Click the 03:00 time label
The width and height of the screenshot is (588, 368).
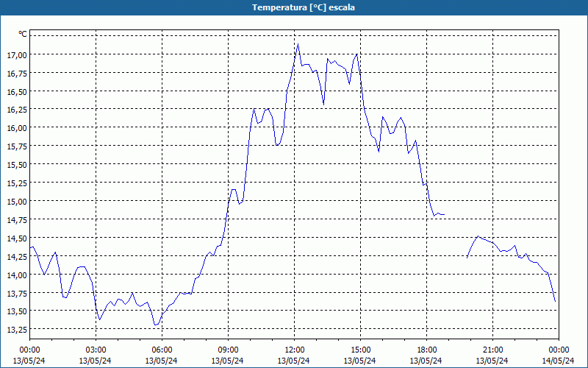(x=96, y=350)
